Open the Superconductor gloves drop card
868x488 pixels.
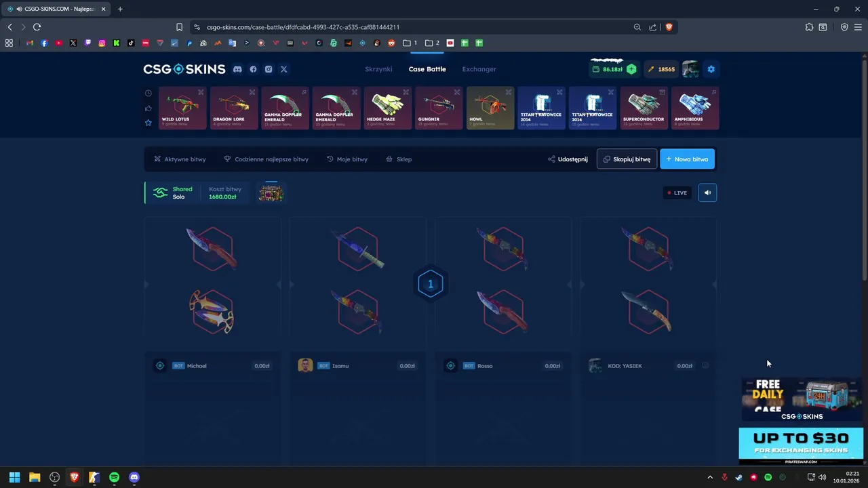pyautogui.click(x=644, y=108)
